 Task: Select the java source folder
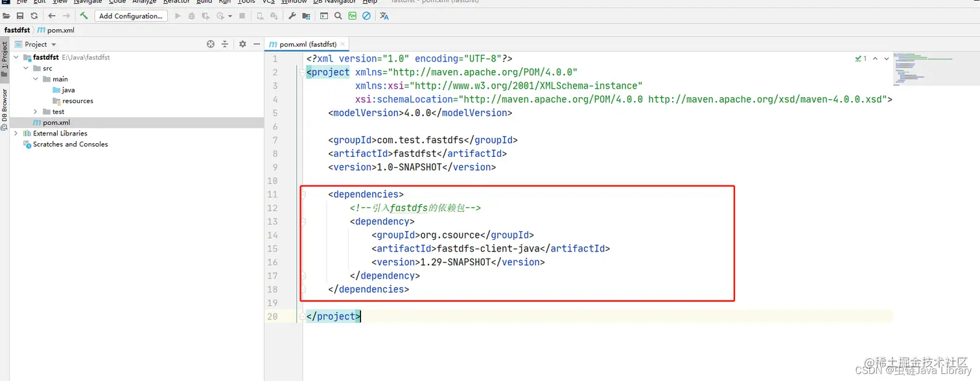[64, 90]
